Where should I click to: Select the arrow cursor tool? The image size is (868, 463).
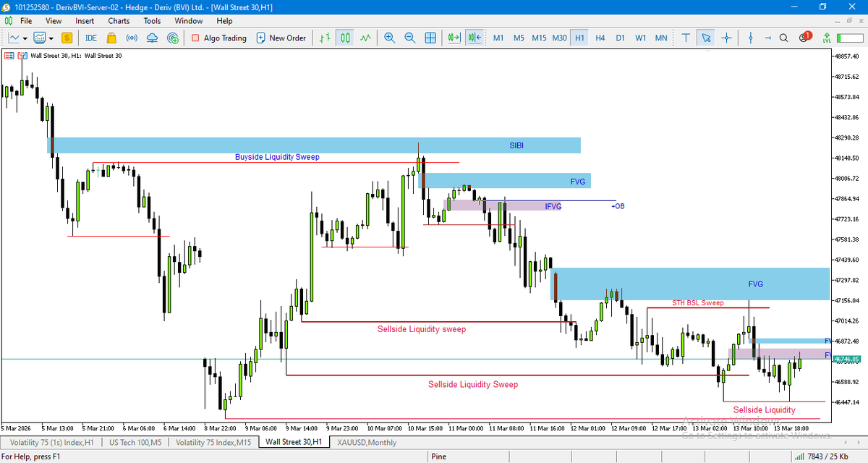pos(705,38)
